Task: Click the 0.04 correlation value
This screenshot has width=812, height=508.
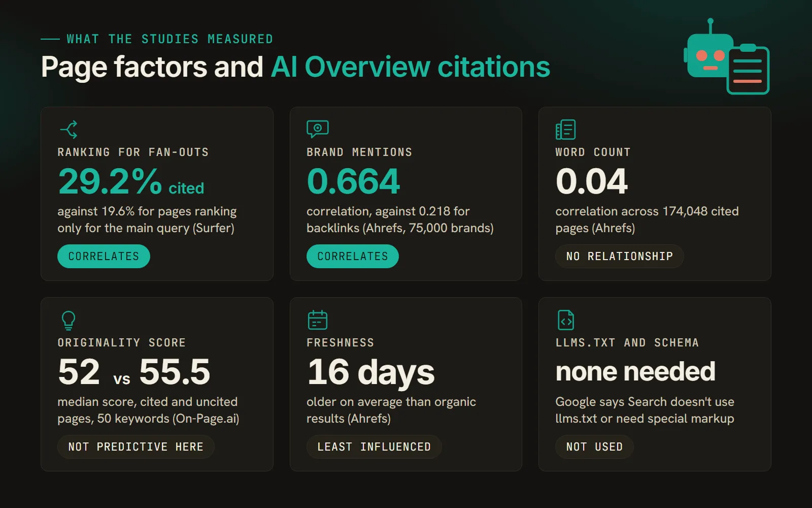Action: [x=592, y=181]
